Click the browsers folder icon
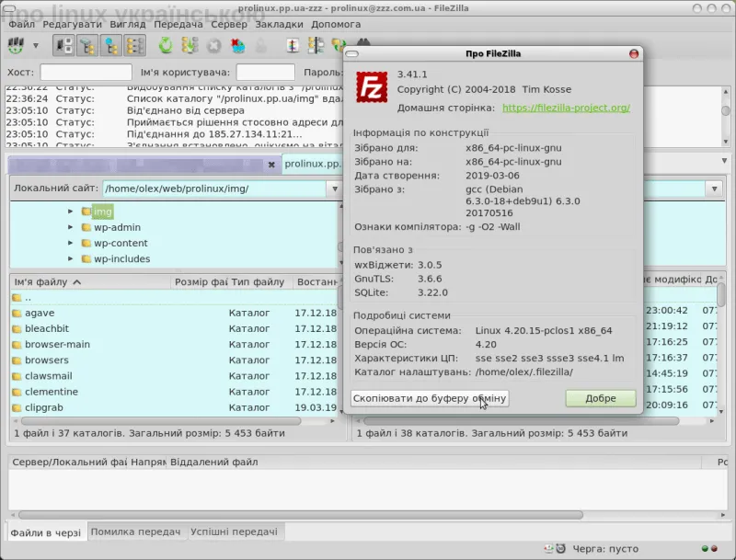The width and height of the screenshot is (736, 560). tap(17, 360)
